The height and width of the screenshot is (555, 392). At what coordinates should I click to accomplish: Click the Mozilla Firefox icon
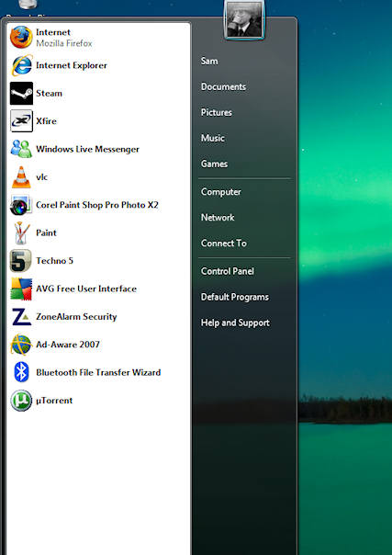(x=21, y=37)
